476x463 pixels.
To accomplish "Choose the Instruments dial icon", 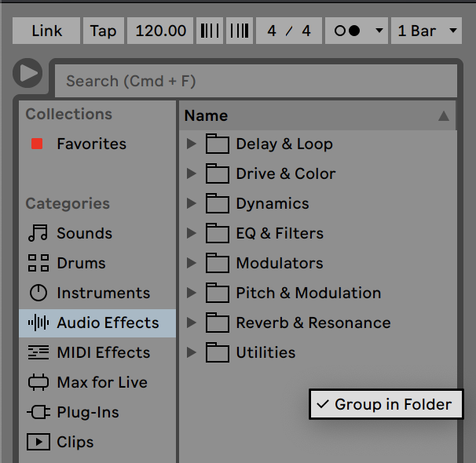I will tap(38, 293).
